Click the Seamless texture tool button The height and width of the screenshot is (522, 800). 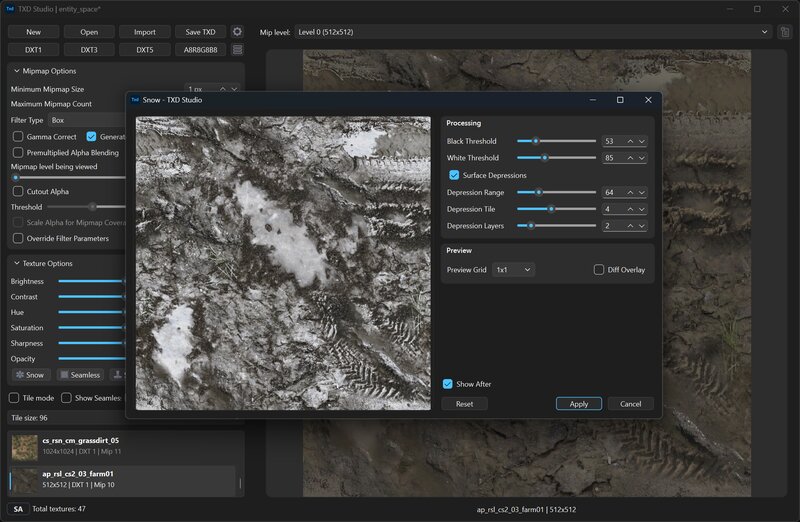(x=79, y=375)
